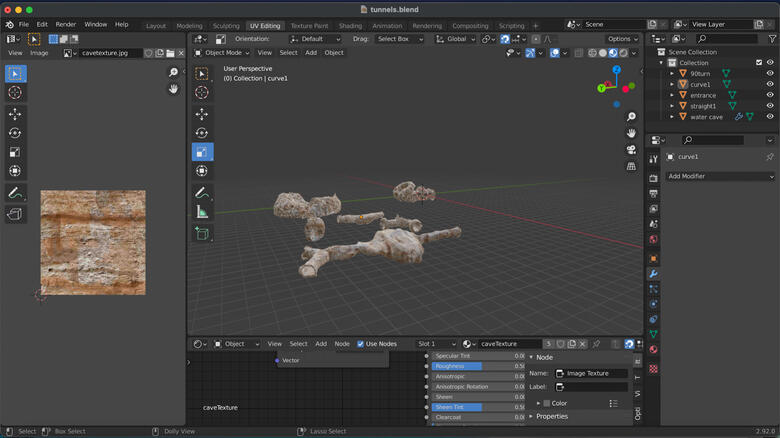Click the Add Cube tool icon

[202, 234]
